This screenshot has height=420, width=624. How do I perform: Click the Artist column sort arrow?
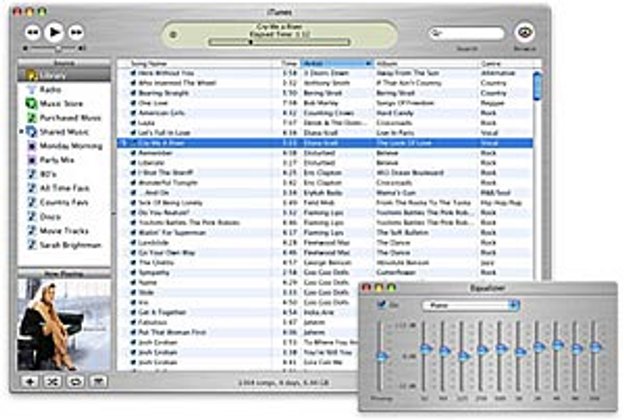click(368, 64)
